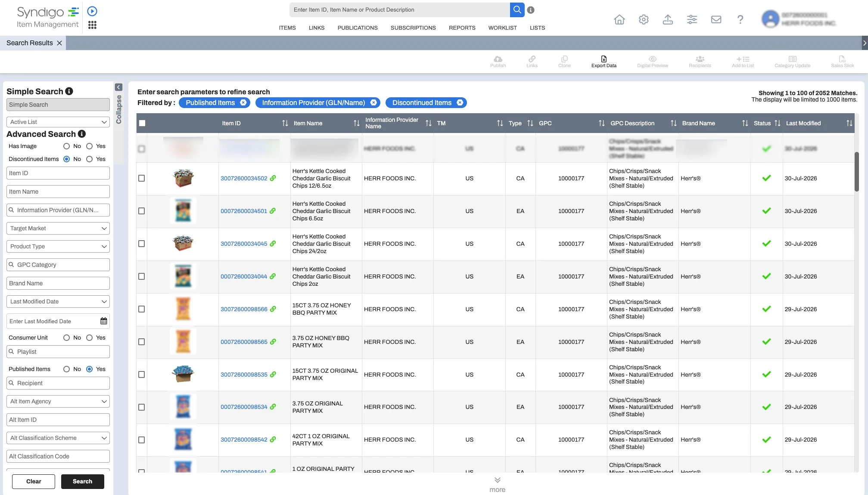Open the PUBLICATIONS menu
Viewport: 868px width, 495px height.
click(357, 28)
